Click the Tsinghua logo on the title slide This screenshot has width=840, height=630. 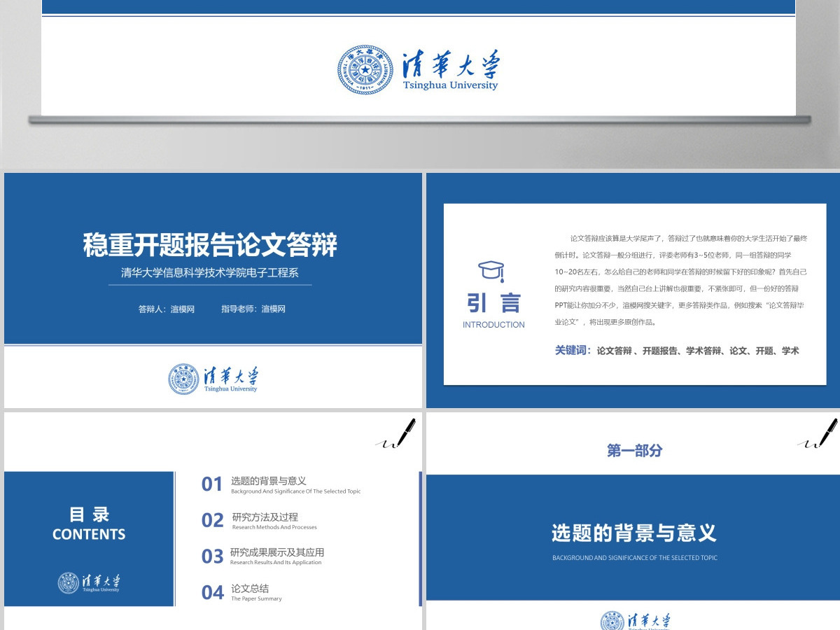point(213,379)
